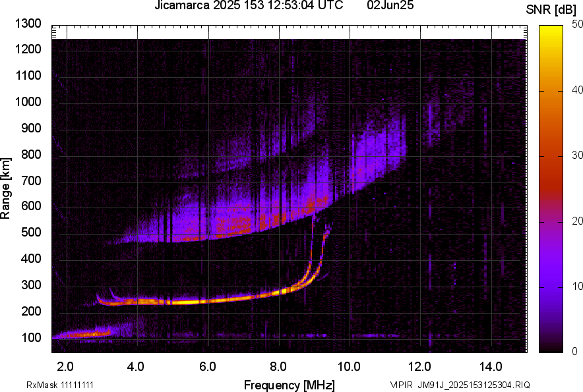Screen dimensions: 583x392
Task: Click the range tick label '1300'
Action: tap(28, 24)
